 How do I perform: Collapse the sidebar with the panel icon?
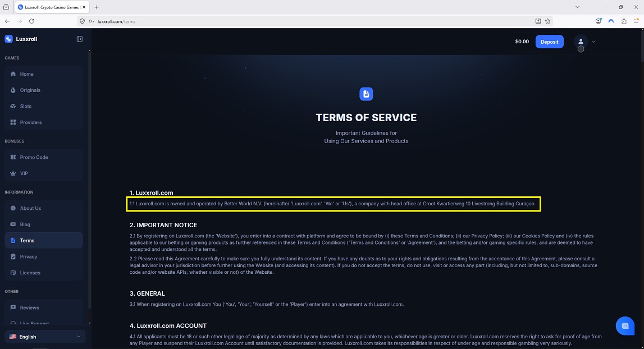(80, 39)
